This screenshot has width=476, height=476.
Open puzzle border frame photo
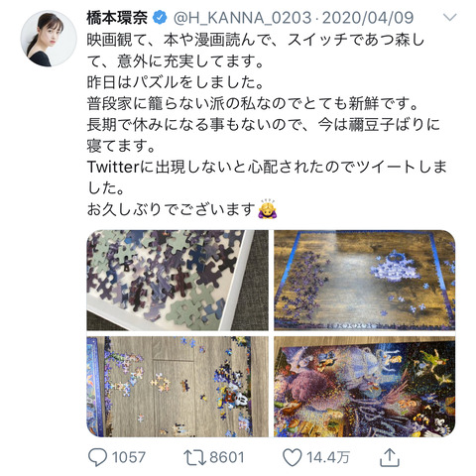[x=365, y=281]
